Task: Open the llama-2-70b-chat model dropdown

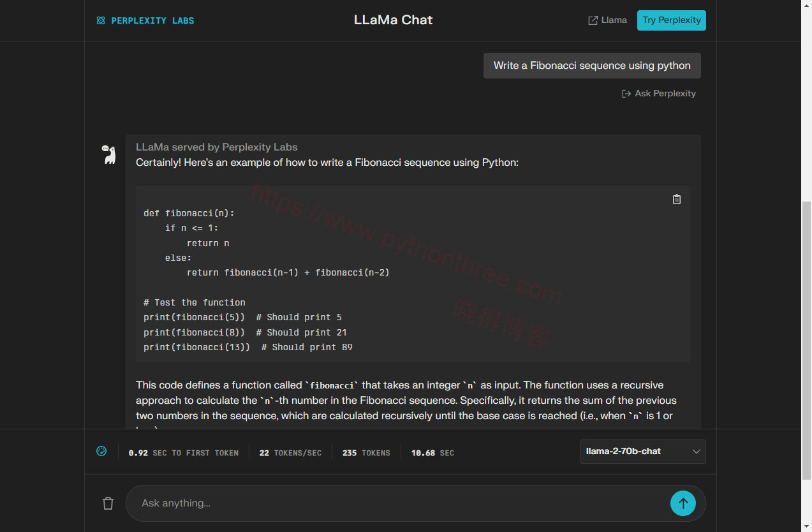Action: (x=643, y=452)
